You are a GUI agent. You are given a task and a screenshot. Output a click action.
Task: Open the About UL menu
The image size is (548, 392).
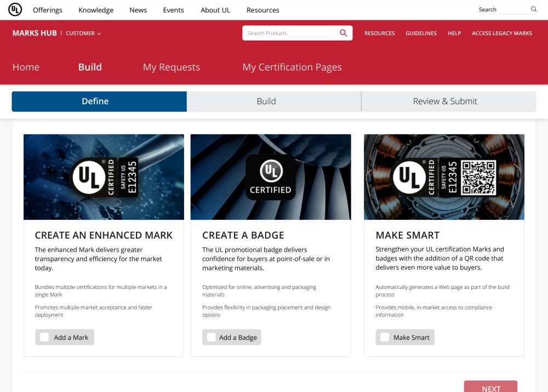215,10
